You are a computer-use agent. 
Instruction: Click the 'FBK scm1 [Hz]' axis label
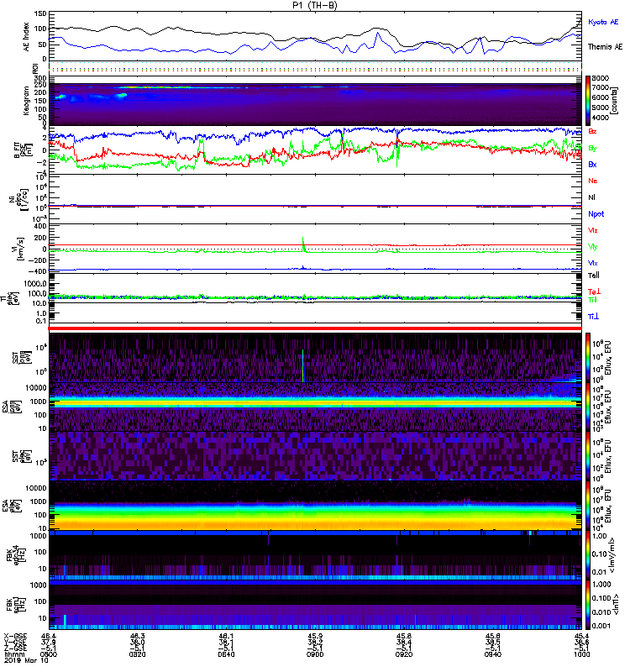(x=16, y=605)
